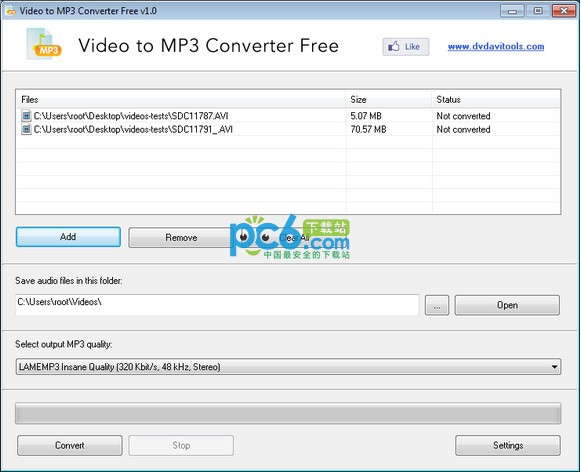Click the Files column header
This screenshot has width=581, height=472.
[x=181, y=100]
